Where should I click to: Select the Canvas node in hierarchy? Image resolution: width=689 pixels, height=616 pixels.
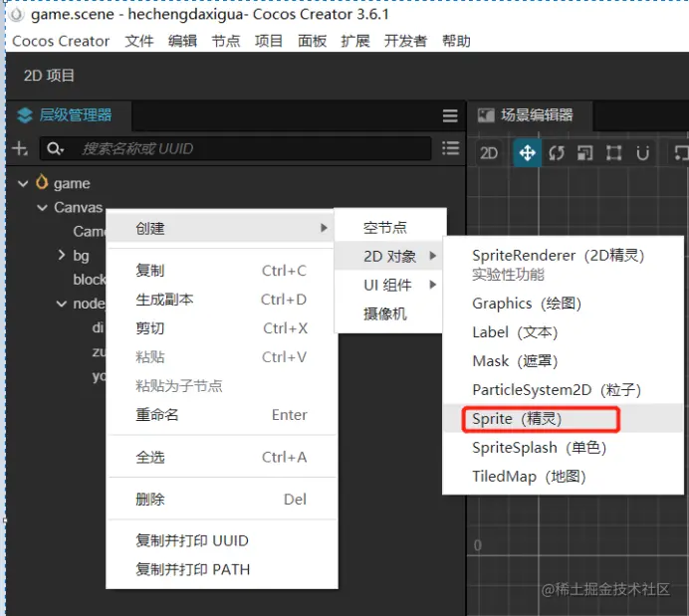point(79,208)
